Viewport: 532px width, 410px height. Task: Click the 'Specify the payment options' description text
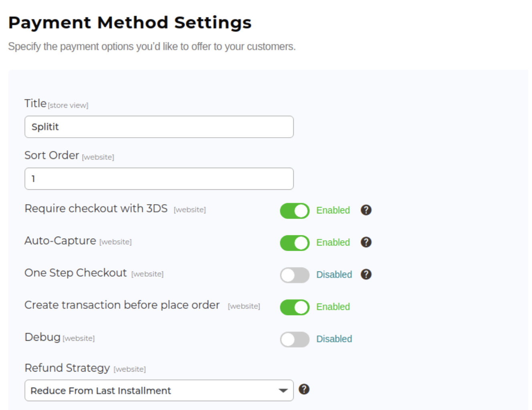152,47
